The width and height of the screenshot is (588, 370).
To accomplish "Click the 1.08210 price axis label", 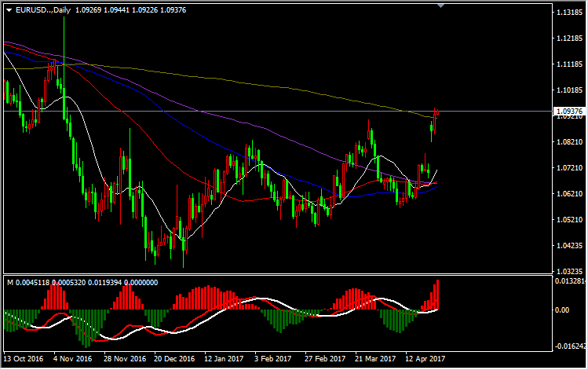I will coord(570,142).
